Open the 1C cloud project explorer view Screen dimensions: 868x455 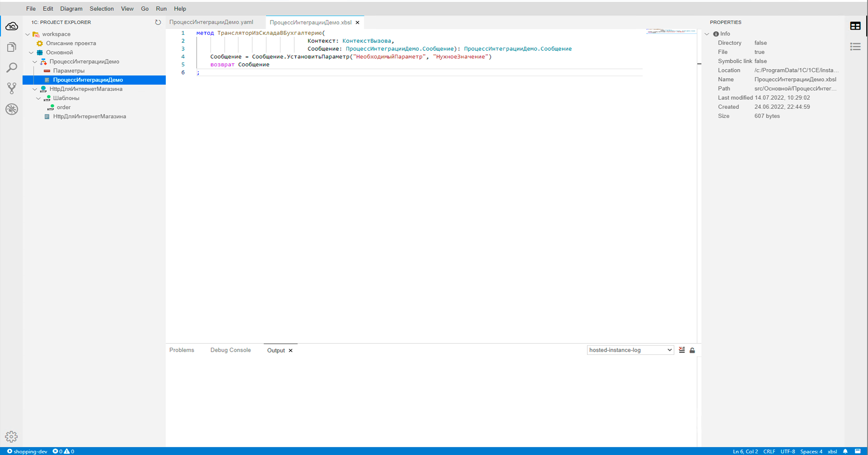tap(12, 26)
